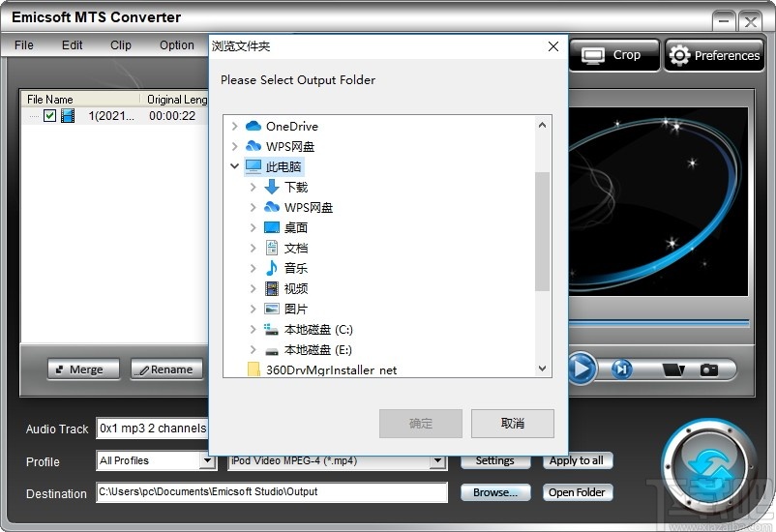Click the folder tree vertical scrollbar thumb
This screenshot has width=776, height=532.
coord(543,231)
